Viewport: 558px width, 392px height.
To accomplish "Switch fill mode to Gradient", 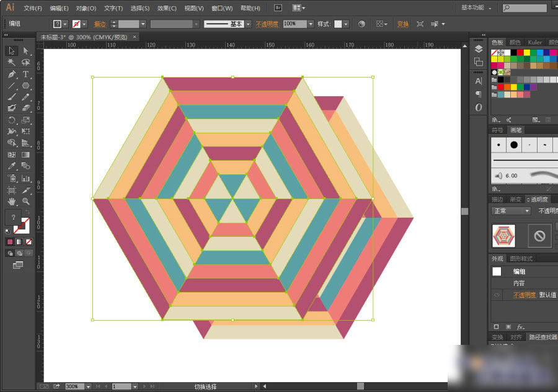I will [x=19, y=242].
